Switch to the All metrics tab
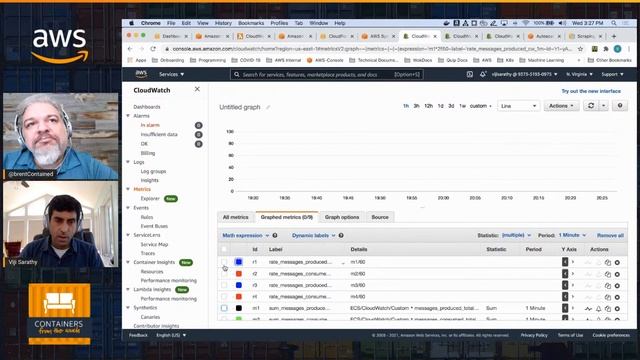This screenshot has width=640, height=360. coord(236,217)
